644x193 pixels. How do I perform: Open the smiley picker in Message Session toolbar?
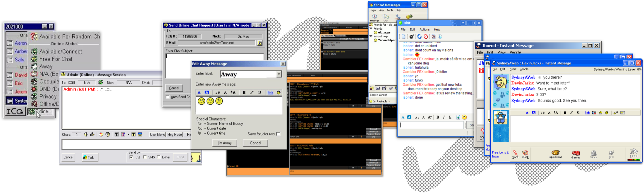pos(101,134)
